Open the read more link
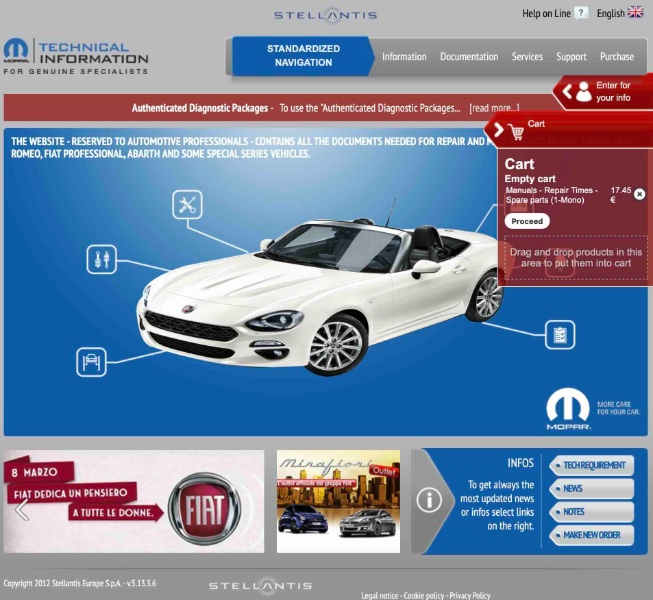Image resolution: width=653 pixels, height=600 pixels. point(494,108)
